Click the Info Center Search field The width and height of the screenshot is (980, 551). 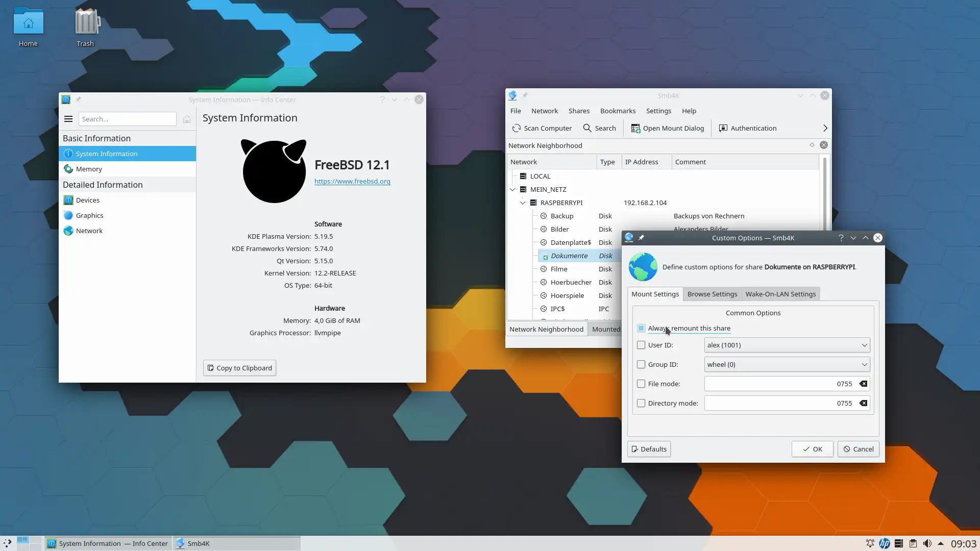pos(127,119)
